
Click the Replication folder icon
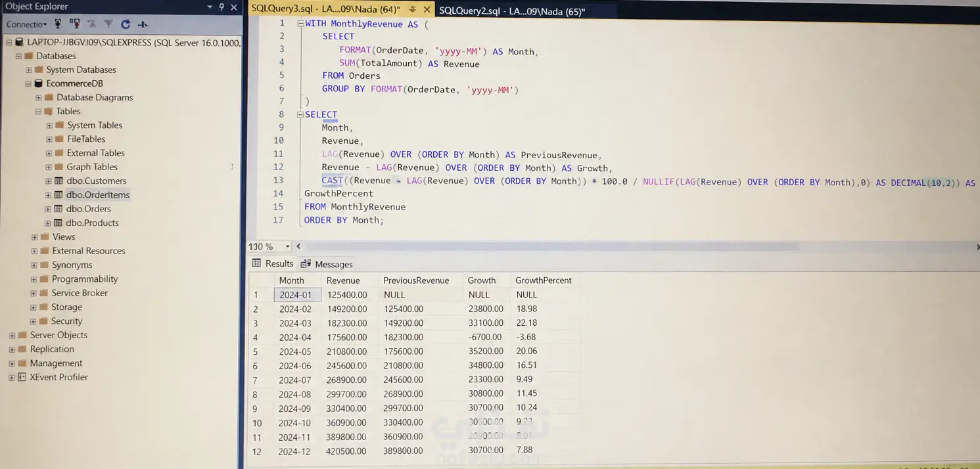[22, 349]
